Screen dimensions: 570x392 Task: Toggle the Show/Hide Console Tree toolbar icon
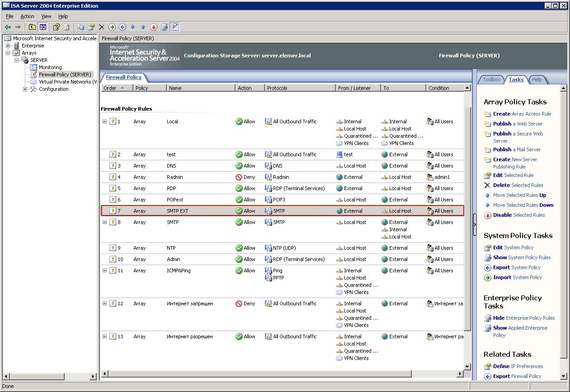click(42, 27)
